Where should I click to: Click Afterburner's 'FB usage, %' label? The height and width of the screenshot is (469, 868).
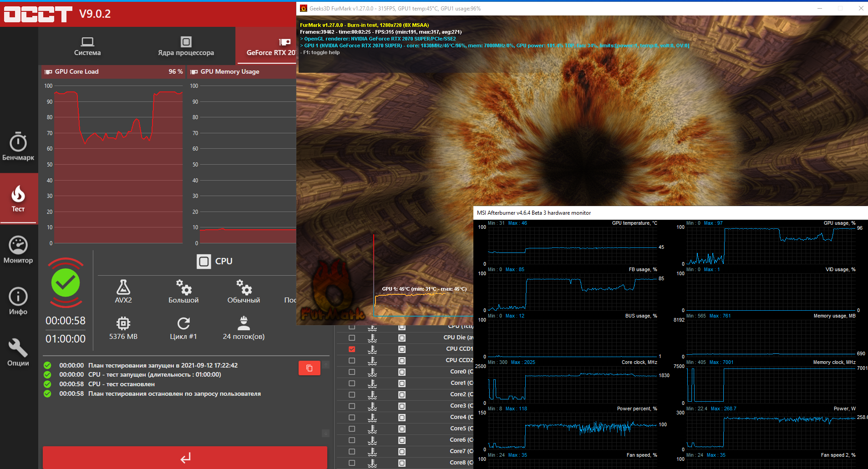pyautogui.click(x=643, y=269)
